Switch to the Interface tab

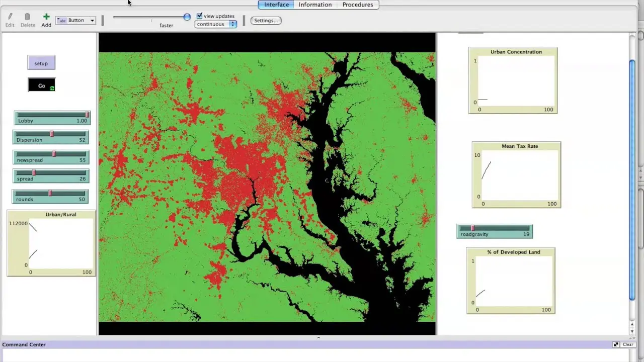(276, 5)
